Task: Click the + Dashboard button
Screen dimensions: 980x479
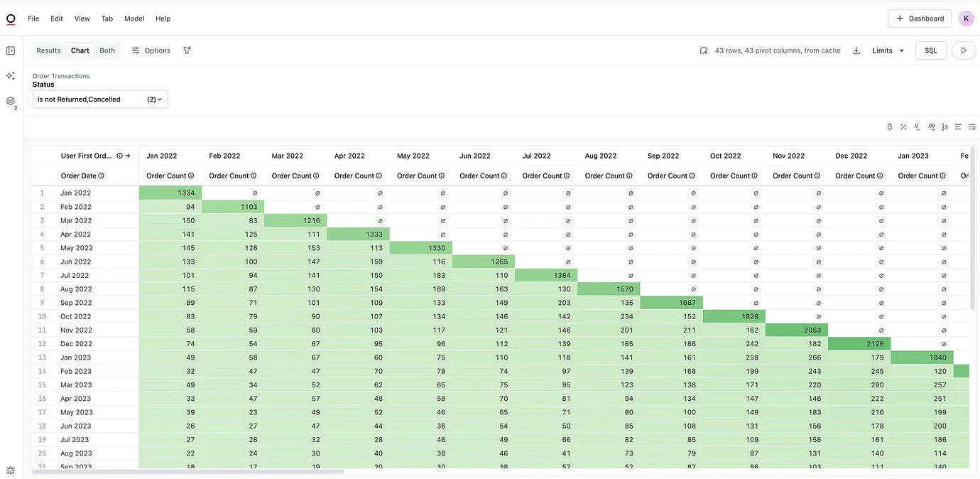Action: coord(919,18)
